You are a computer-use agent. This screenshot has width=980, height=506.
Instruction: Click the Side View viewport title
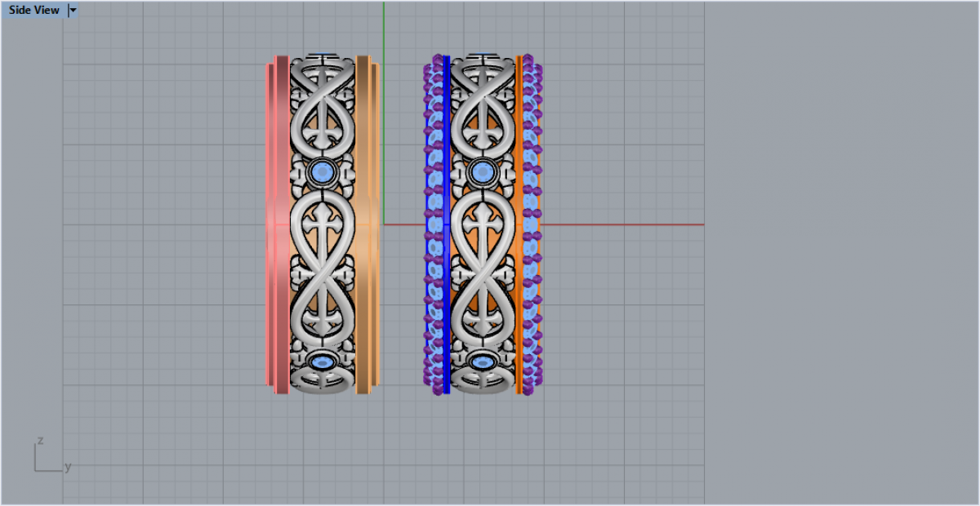33,11
